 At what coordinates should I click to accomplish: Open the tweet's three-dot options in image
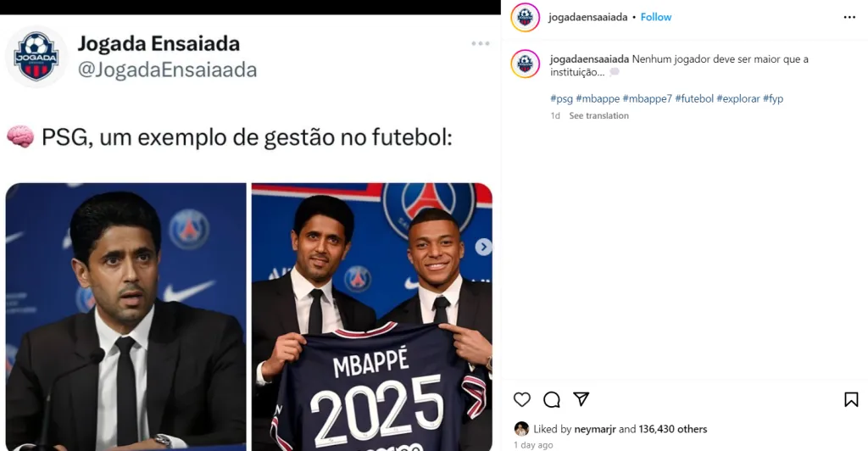click(481, 43)
